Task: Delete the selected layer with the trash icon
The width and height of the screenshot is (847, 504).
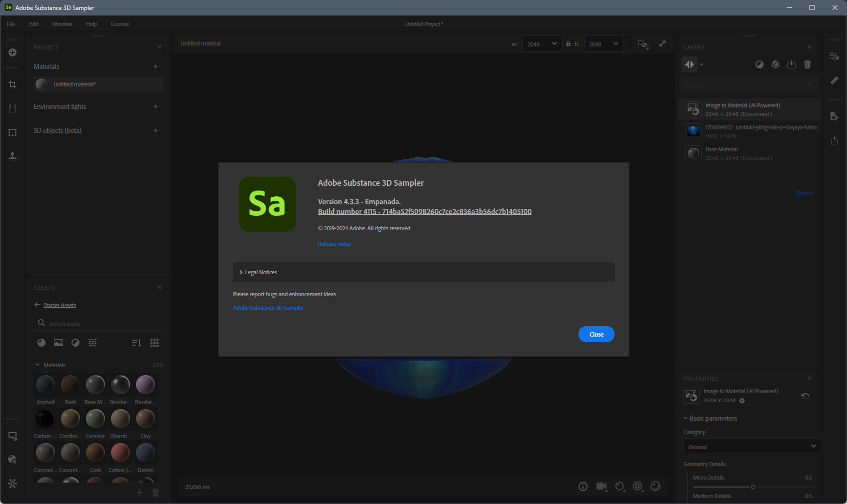Action: click(807, 64)
